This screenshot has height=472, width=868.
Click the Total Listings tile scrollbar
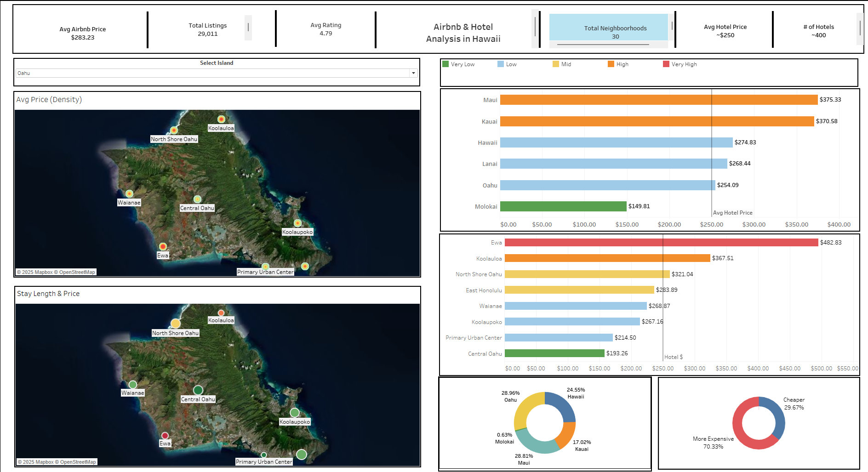point(248,27)
